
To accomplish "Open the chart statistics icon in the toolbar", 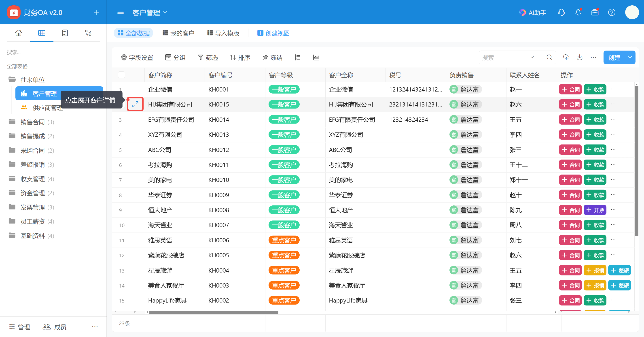I will click(x=316, y=58).
